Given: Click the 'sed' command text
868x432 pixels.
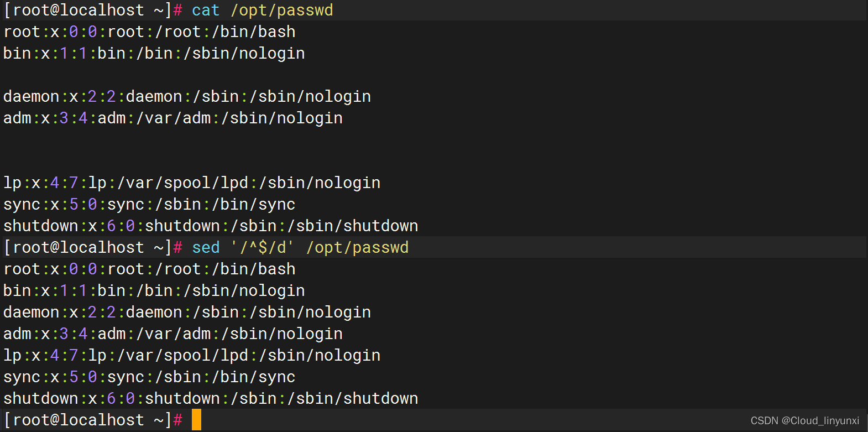Looking at the screenshot, I should point(206,247).
